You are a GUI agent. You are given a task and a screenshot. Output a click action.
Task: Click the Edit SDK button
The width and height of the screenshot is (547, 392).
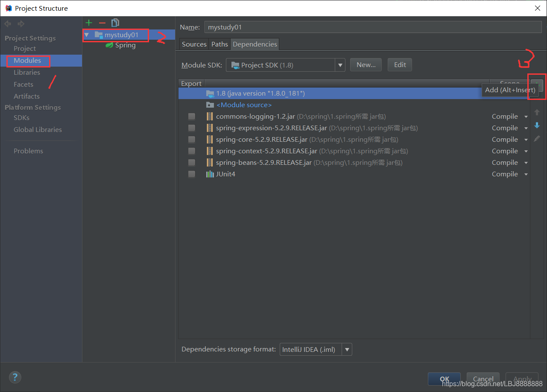[x=400, y=65]
